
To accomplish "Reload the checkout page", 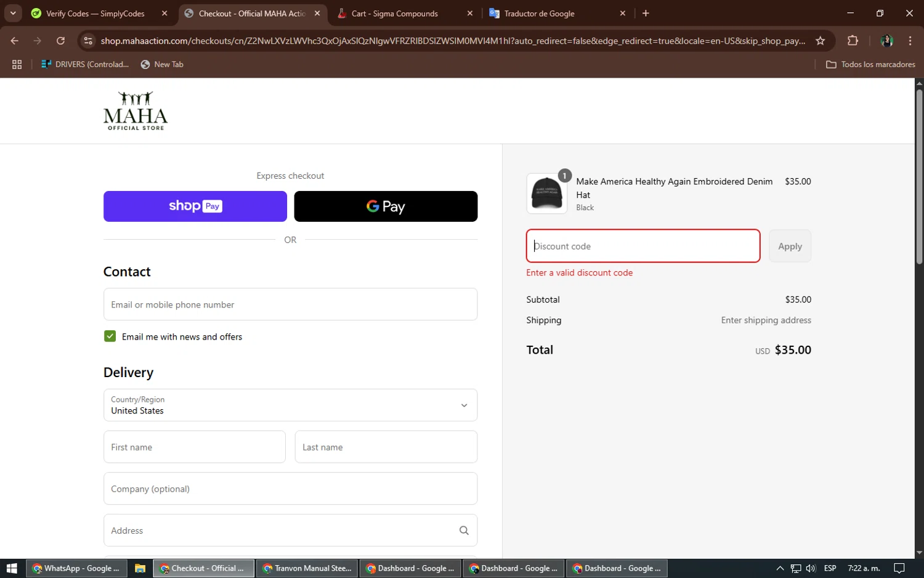I will tap(60, 41).
